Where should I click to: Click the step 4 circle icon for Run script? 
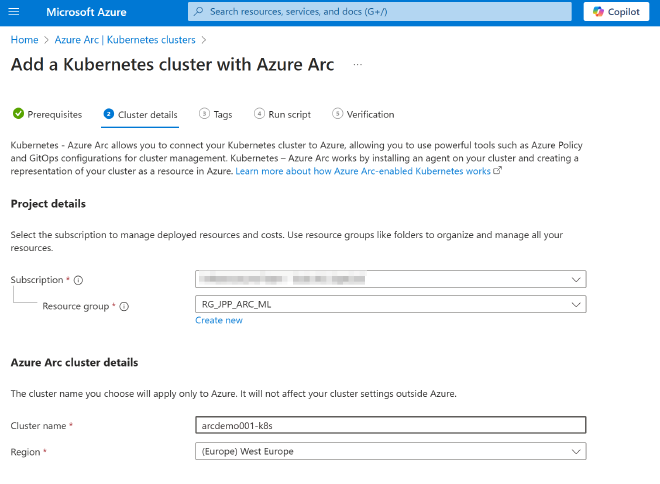[x=259, y=114]
